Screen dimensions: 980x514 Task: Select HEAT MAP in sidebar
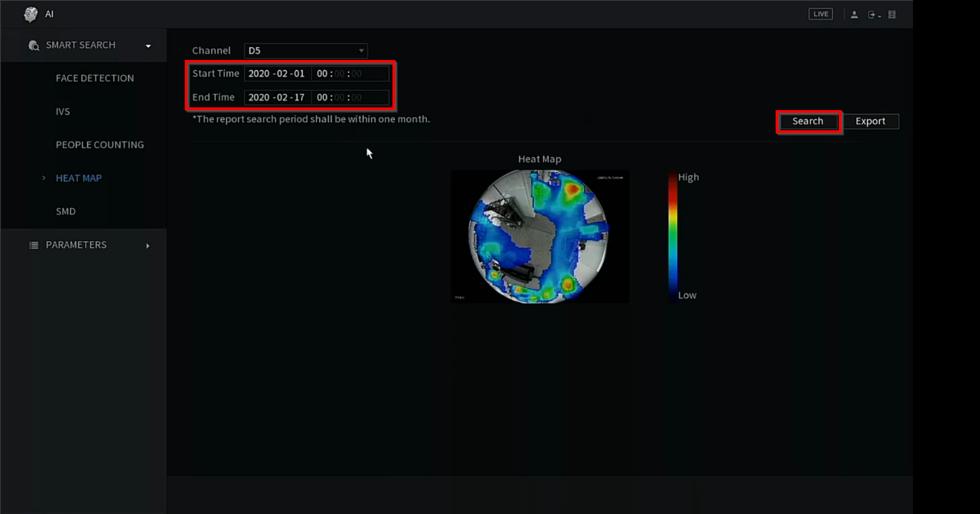pyautogui.click(x=78, y=178)
